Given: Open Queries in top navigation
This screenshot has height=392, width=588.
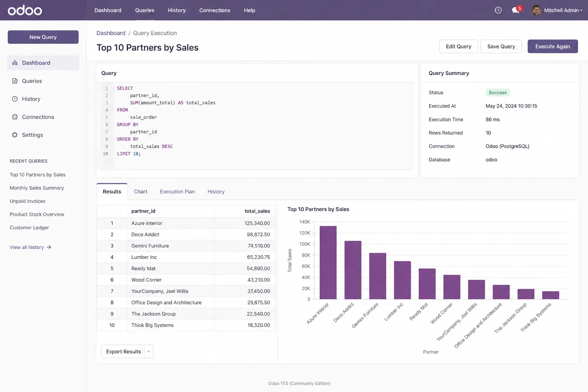Looking at the screenshot, I should click(x=145, y=10).
